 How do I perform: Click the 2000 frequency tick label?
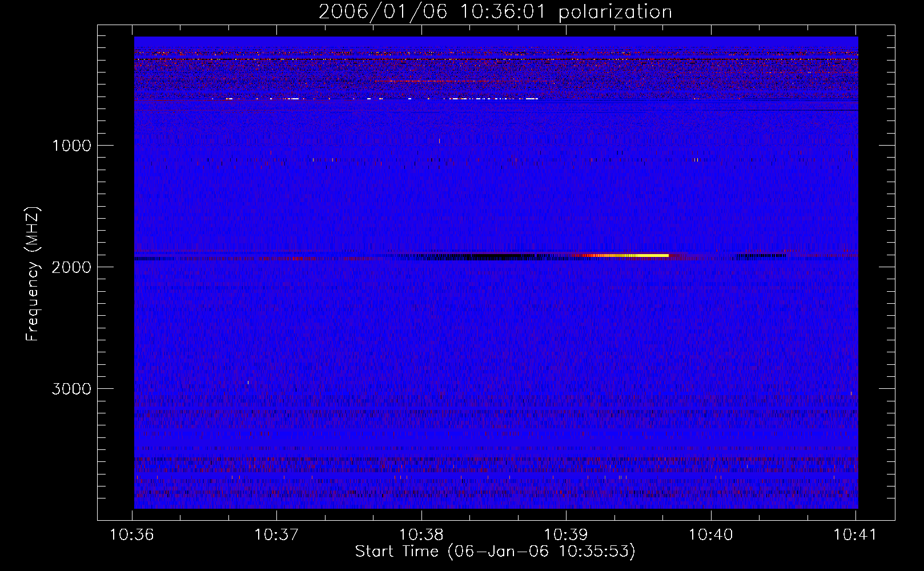click(71, 267)
